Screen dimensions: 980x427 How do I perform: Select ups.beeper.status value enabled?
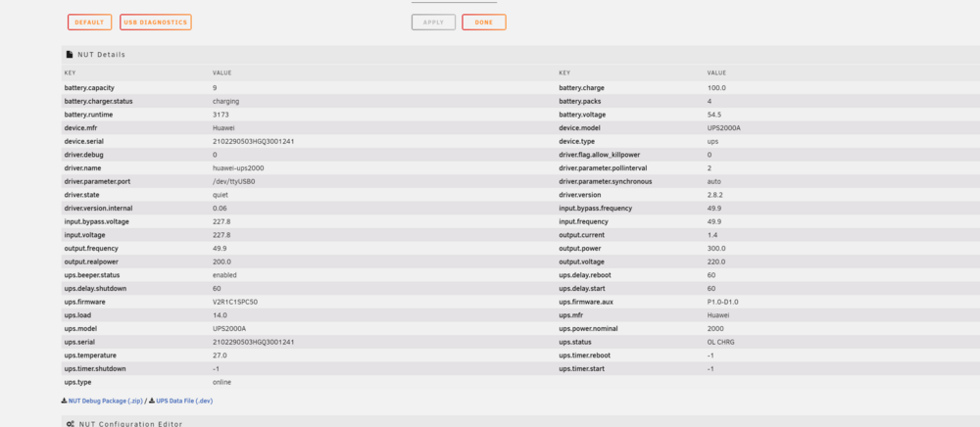click(224, 274)
